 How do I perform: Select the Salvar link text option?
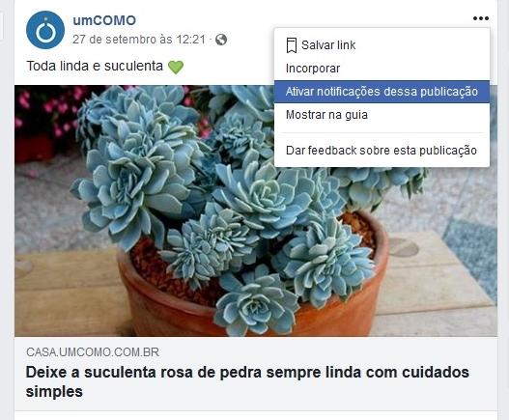pyautogui.click(x=328, y=45)
